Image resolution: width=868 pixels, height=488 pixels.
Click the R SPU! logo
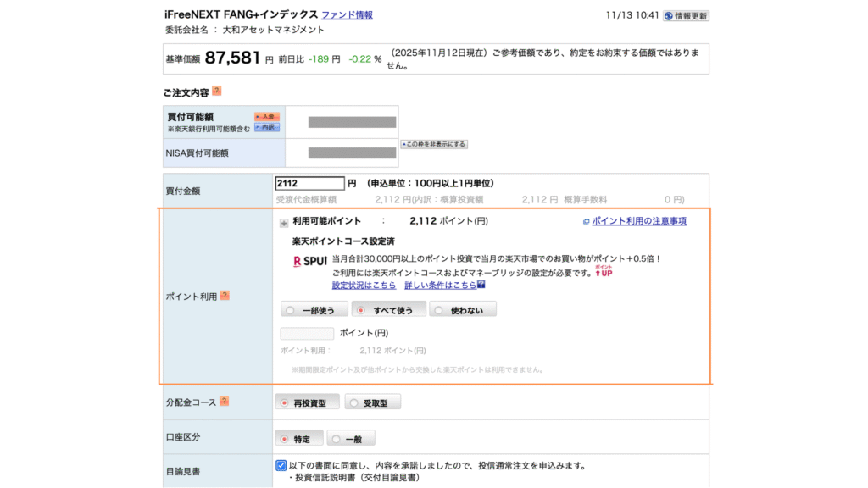(309, 261)
